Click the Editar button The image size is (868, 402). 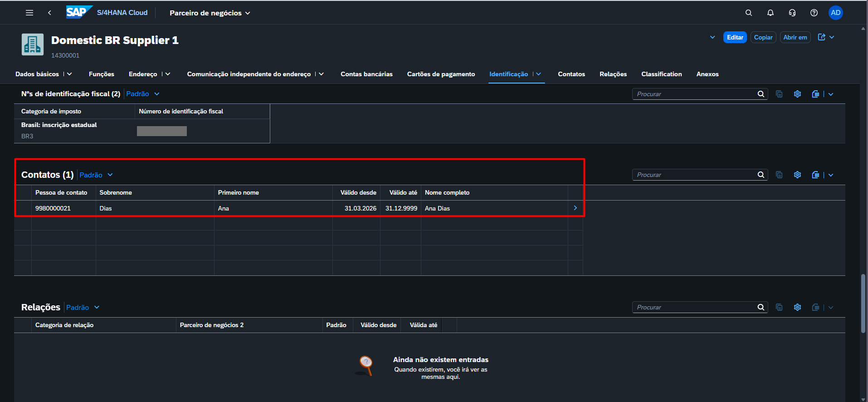[735, 37]
